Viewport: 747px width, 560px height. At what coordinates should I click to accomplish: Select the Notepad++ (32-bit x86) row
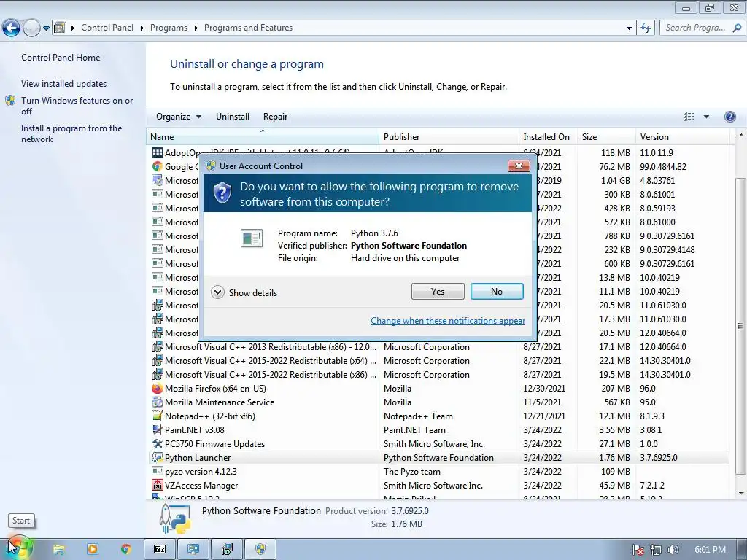[438, 416]
